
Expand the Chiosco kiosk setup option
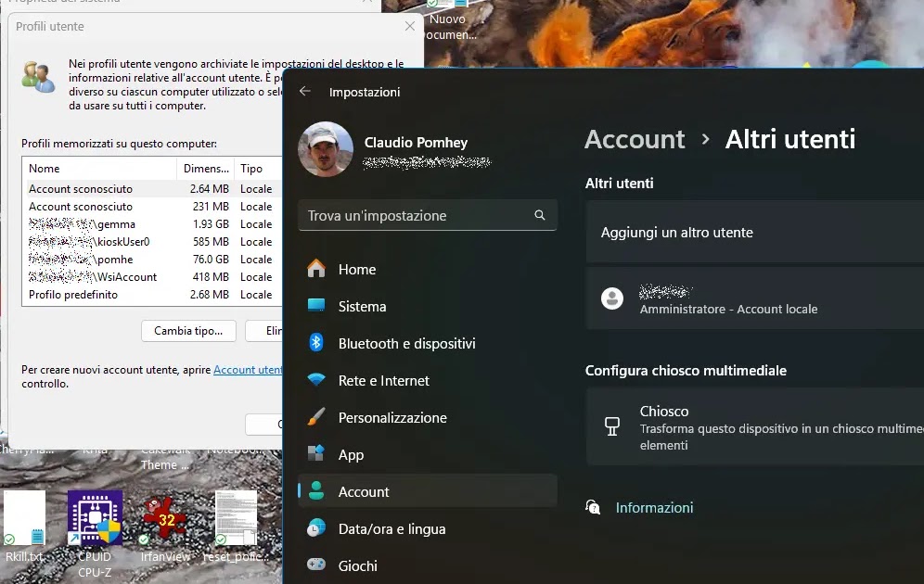click(x=753, y=426)
